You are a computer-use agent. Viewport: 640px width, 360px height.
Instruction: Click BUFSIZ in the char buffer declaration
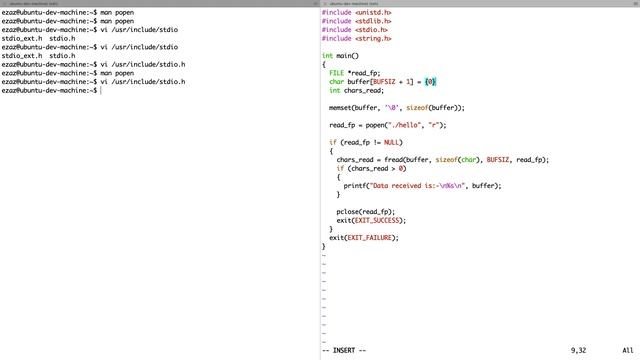384,82
